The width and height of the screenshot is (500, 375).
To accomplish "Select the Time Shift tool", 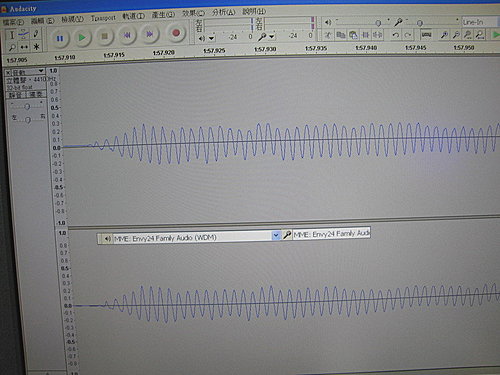I will [x=24, y=47].
